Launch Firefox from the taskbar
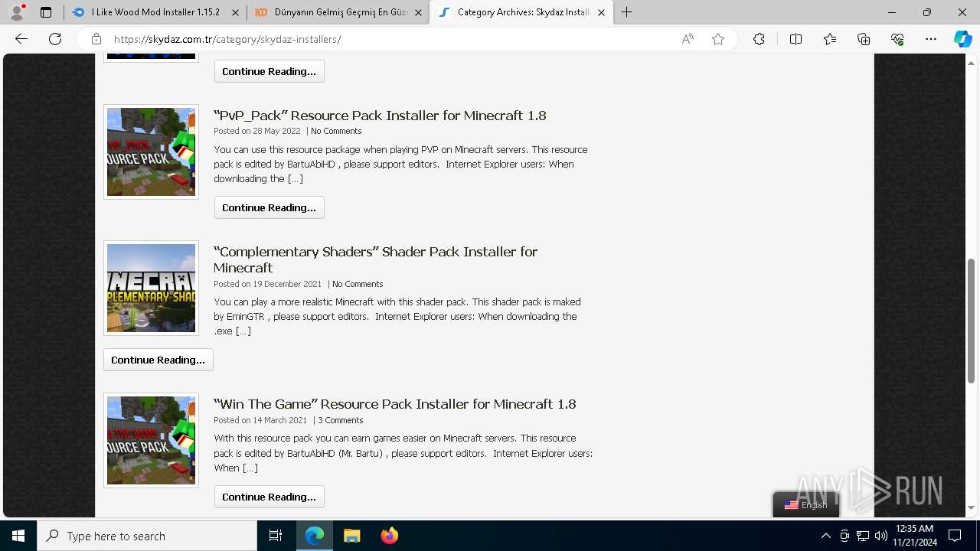980x551 pixels. pos(389,536)
